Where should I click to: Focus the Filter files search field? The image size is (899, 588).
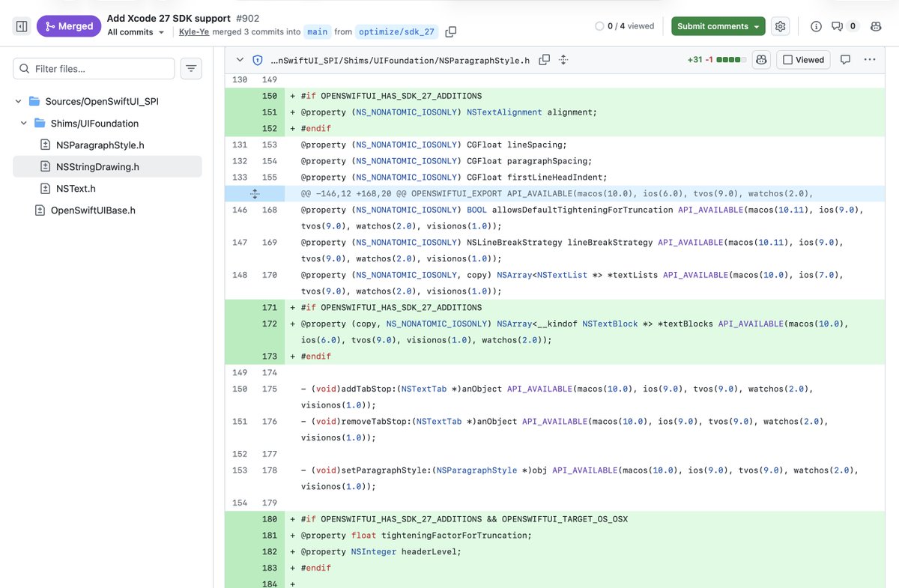pos(94,68)
